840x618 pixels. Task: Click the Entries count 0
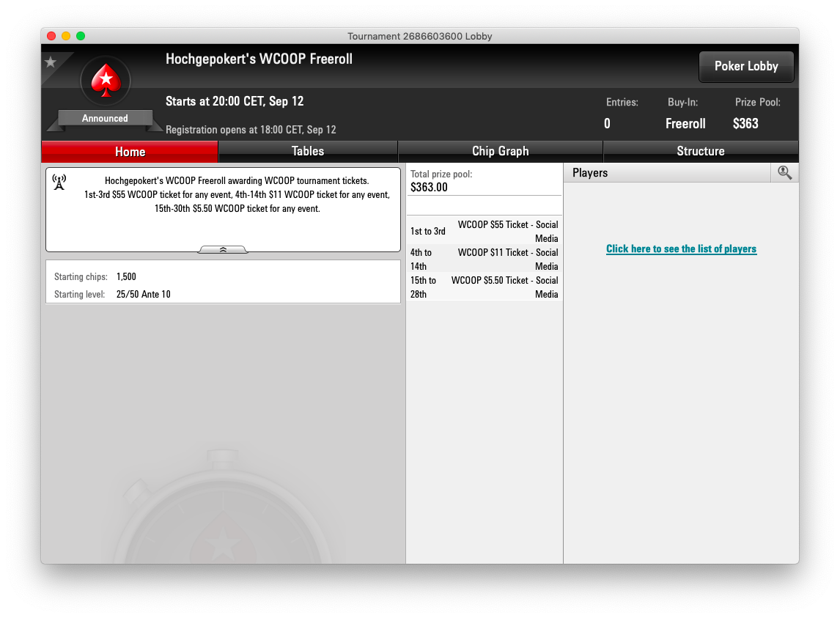coord(607,124)
